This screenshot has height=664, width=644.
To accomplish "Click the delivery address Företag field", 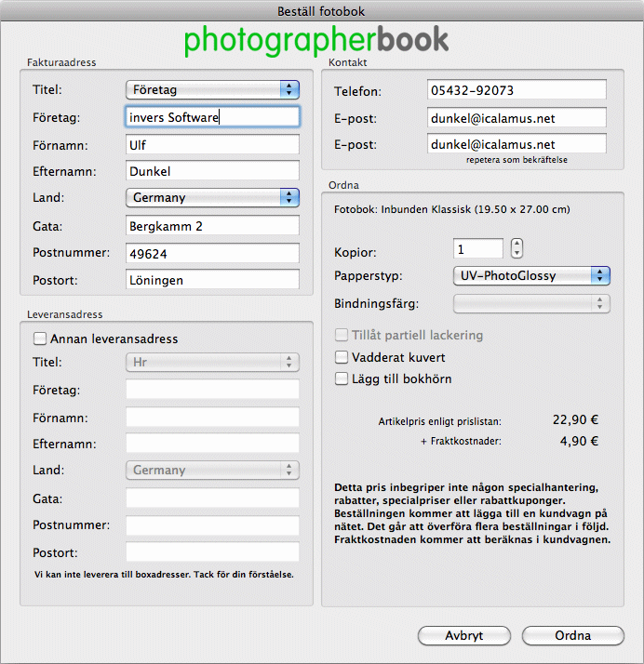I will 212,390.
